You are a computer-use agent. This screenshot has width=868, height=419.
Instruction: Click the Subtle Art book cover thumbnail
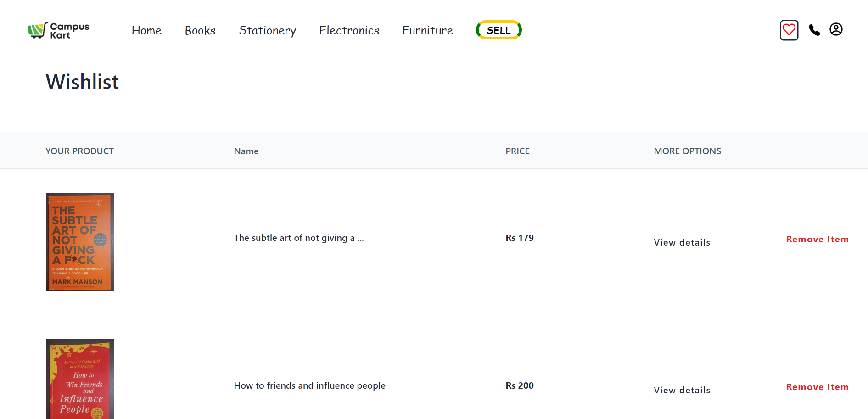80,242
